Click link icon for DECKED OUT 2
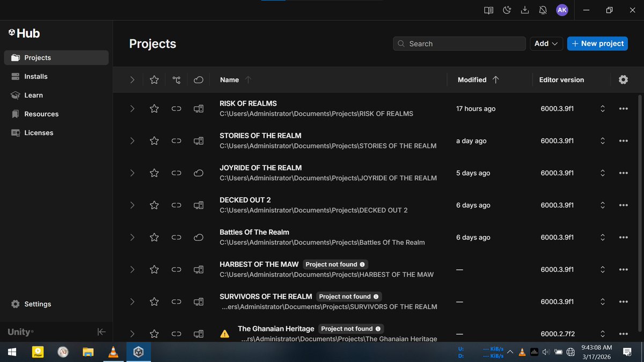This screenshot has height=362, width=644. point(177,205)
